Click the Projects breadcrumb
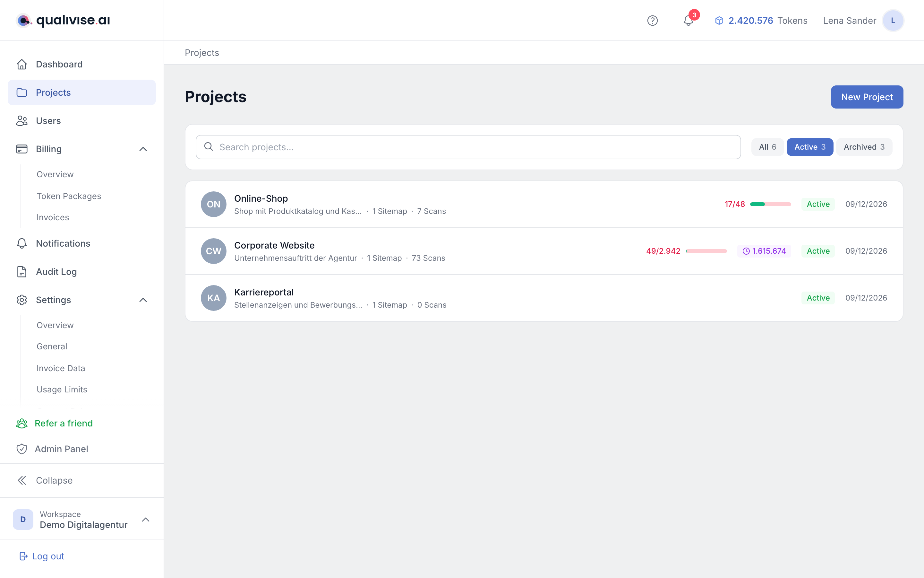The width and height of the screenshot is (924, 578). pos(202,53)
